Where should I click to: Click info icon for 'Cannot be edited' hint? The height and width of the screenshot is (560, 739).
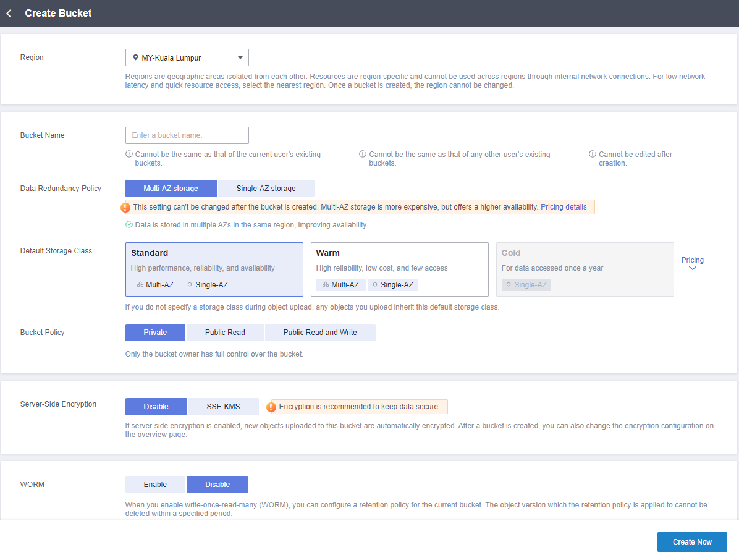[593, 154]
